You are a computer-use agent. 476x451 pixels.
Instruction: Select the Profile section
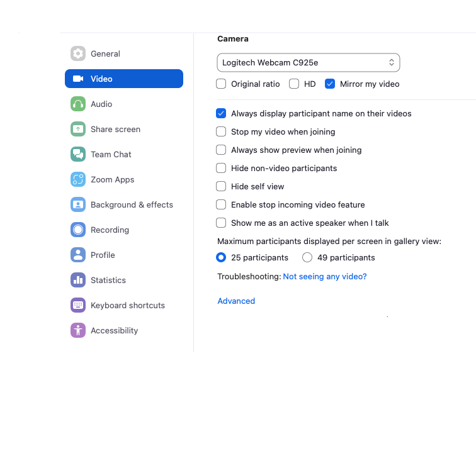[124, 255]
